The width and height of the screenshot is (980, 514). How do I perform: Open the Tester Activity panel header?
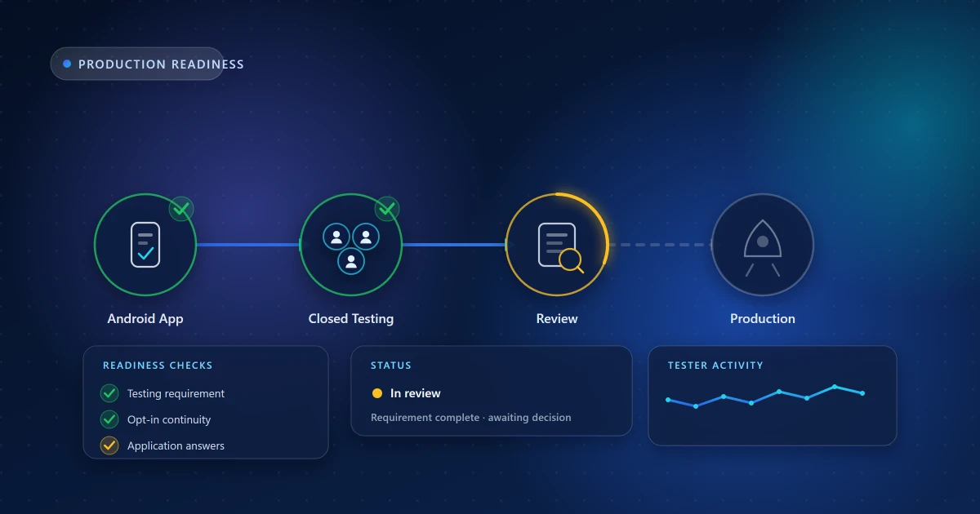715,366
